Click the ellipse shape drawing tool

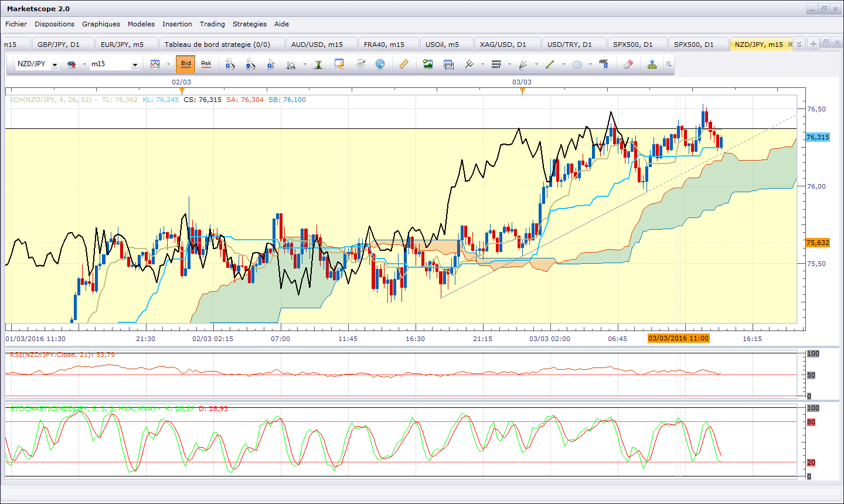577,64
